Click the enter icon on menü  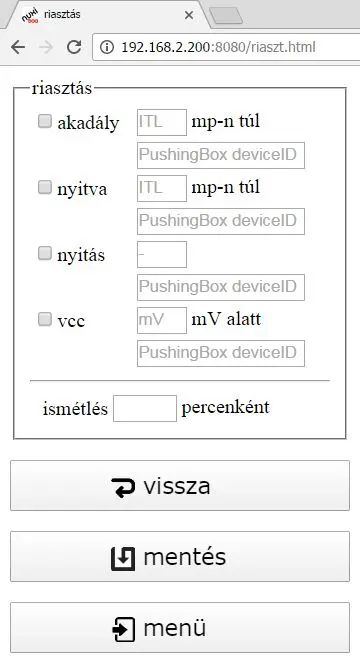(x=124, y=629)
